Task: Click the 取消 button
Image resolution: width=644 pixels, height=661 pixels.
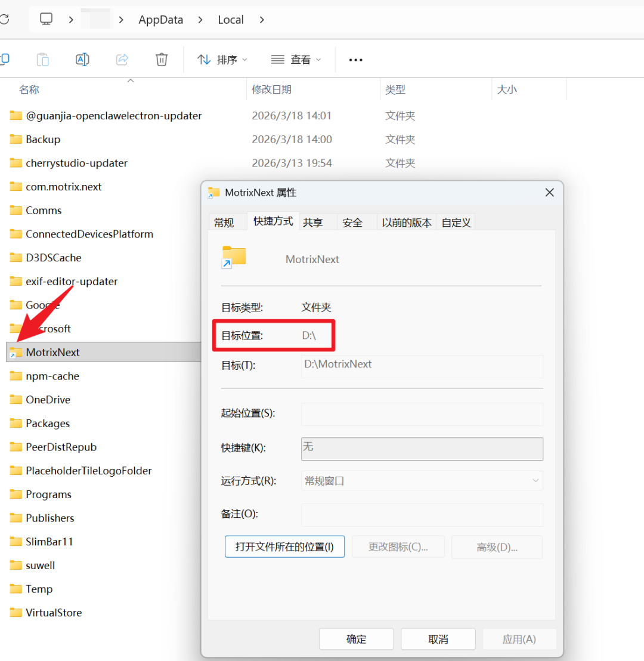Action: click(x=438, y=638)
